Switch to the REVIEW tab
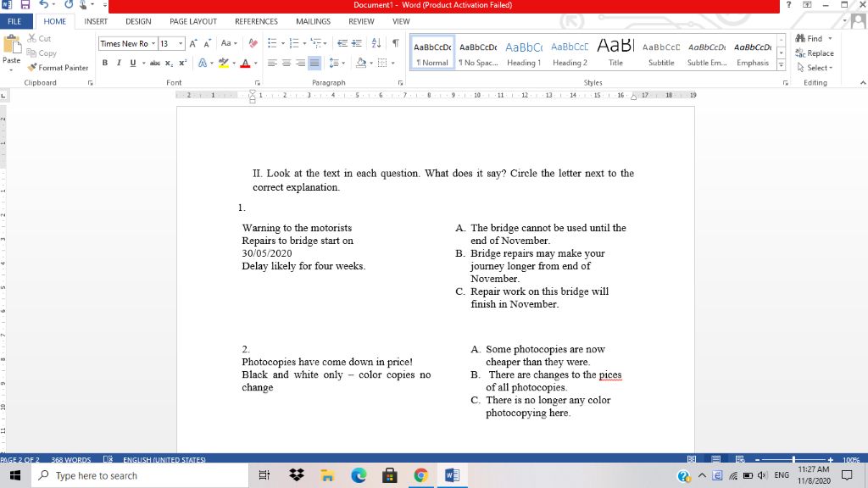 coord(361,21)
